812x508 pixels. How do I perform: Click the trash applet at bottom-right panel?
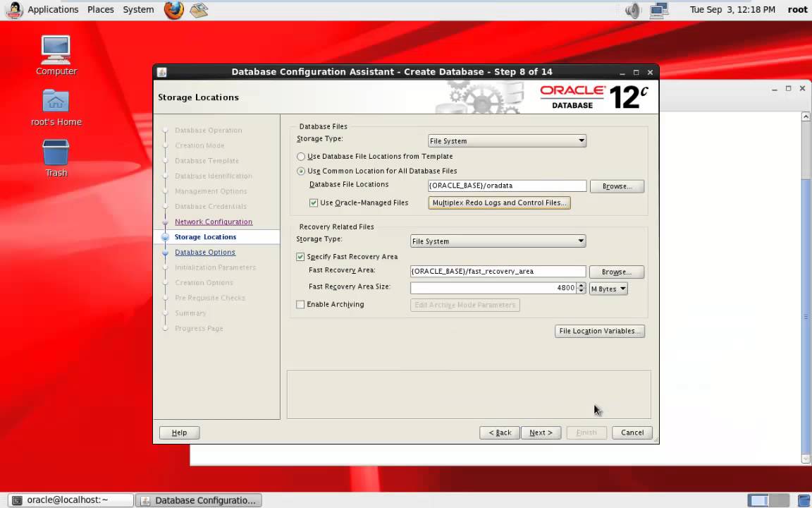tap(804, 500)
